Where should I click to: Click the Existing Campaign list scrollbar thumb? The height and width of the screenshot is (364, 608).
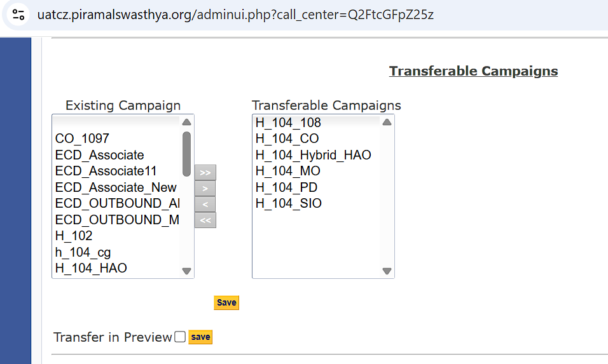click(x=186, y=153)
